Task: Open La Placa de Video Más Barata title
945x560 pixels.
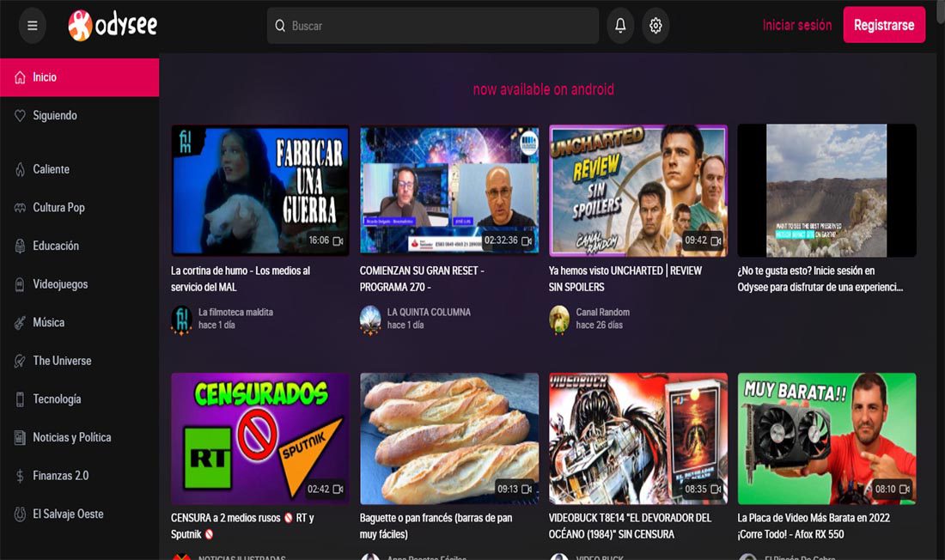Action: point(814,526)
